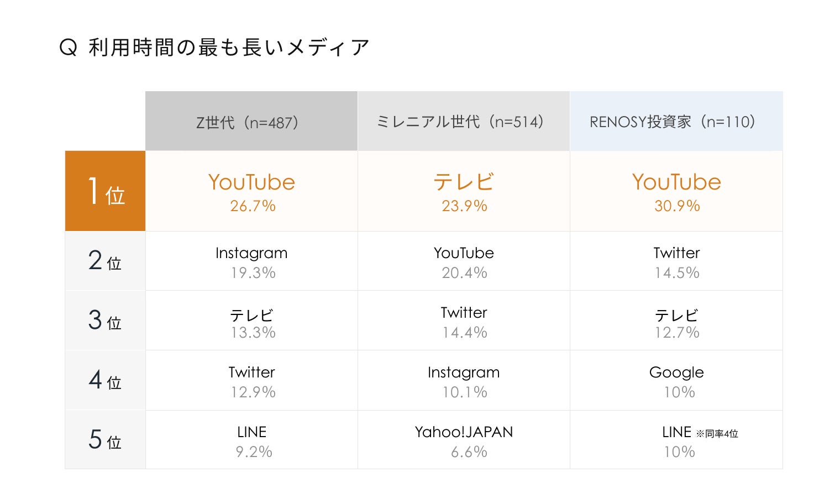
Task: Select the RENOSY投資家 (n=110) column header
Action: click(676, 121)
